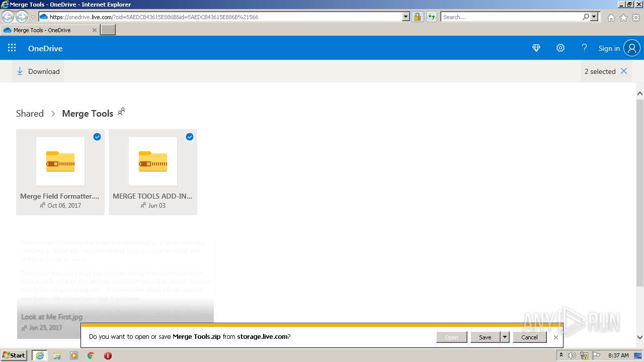Open the OneDrive app launcher grid

click(x=12, y=48)
